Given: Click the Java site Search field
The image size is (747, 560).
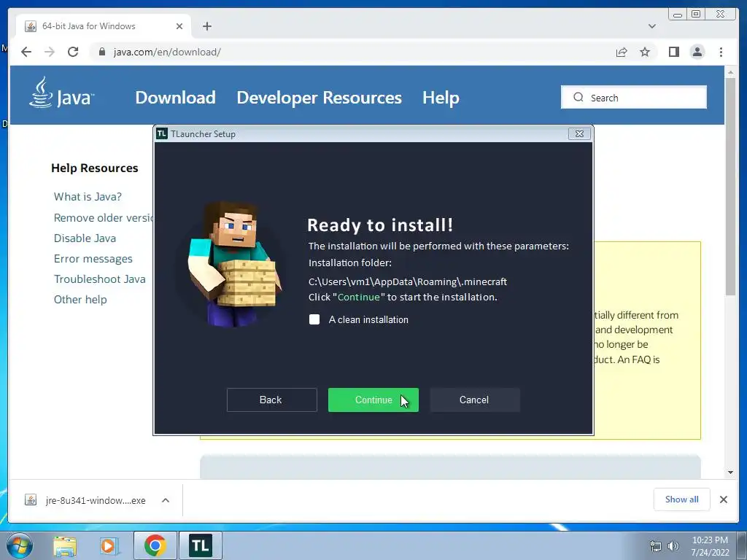Looking at the screenshot, I should pyautogui.click(x=634, y=97).
